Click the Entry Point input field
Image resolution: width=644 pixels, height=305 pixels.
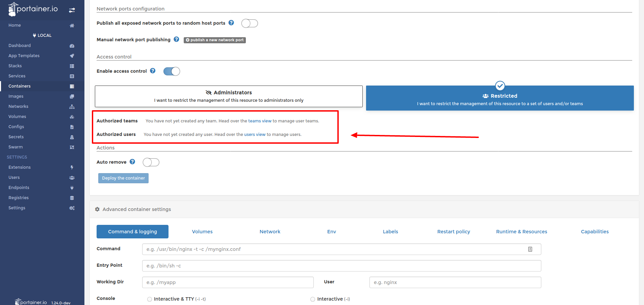(341, 266)
